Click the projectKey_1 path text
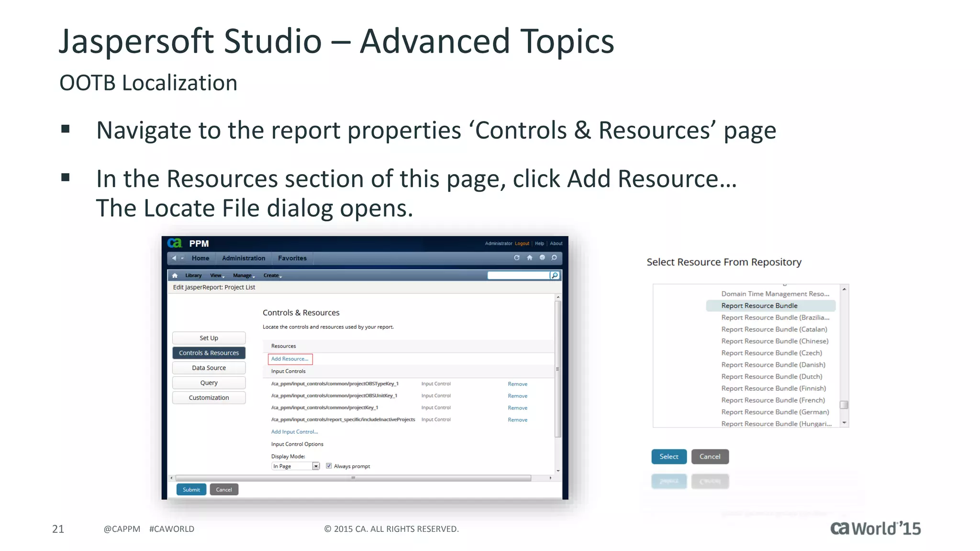This screenshot has width=980, height=551. point(325,408)
